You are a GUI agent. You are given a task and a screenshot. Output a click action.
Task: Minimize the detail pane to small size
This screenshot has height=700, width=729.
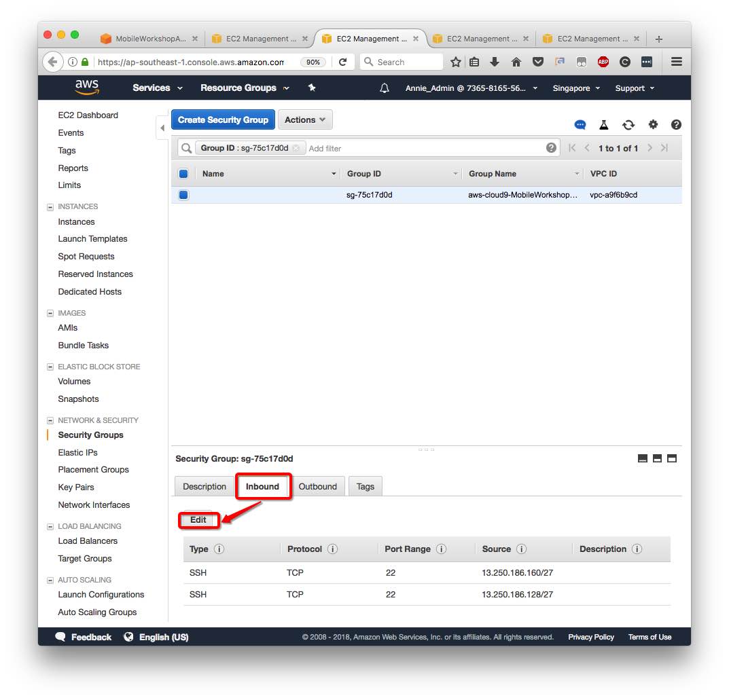[643, 458]
